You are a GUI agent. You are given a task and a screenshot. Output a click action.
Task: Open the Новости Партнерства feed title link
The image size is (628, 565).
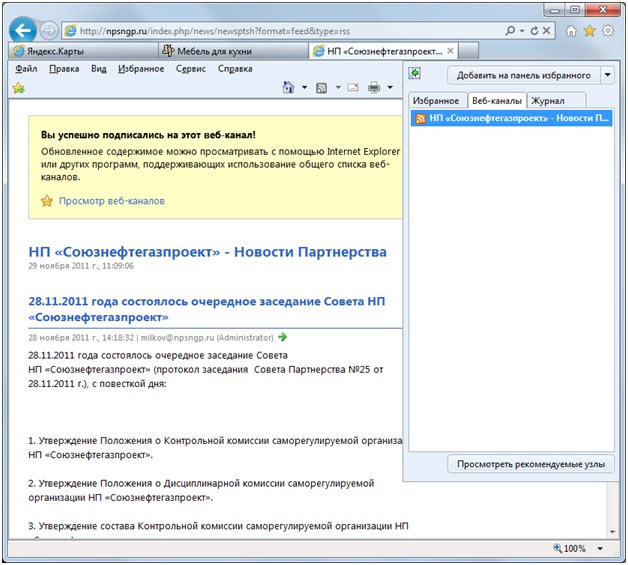207,252
